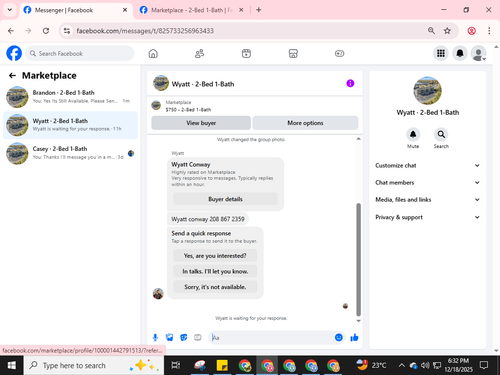
Task: Open the Marketplace storefront icon
Action: click(293, 53)
